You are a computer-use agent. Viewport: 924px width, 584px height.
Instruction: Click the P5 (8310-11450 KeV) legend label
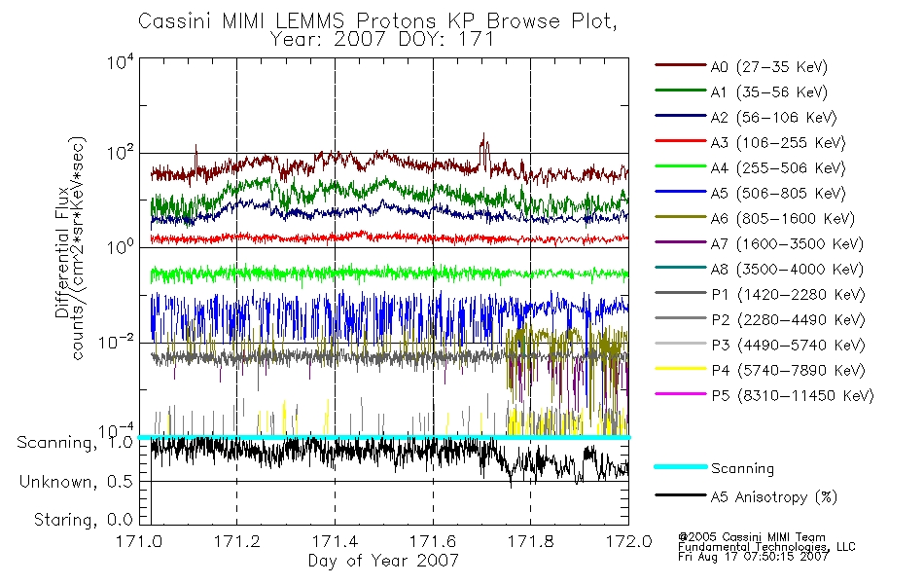(793, 396)
